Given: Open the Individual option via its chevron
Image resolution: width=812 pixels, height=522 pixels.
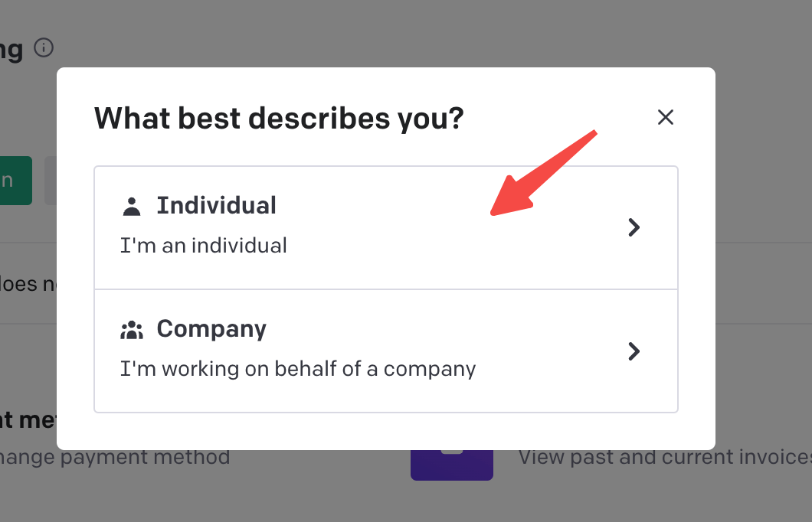Looking at the screenshot, I should point(634,227).
